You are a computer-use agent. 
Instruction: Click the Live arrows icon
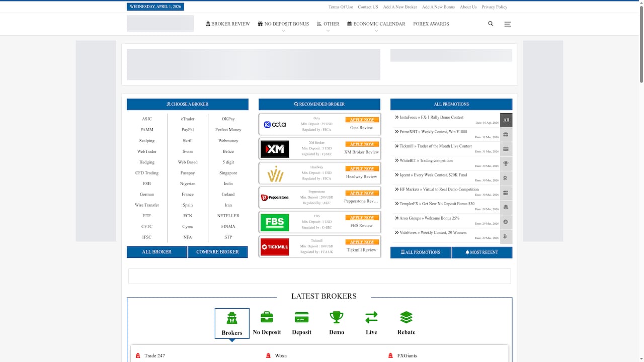371,317
